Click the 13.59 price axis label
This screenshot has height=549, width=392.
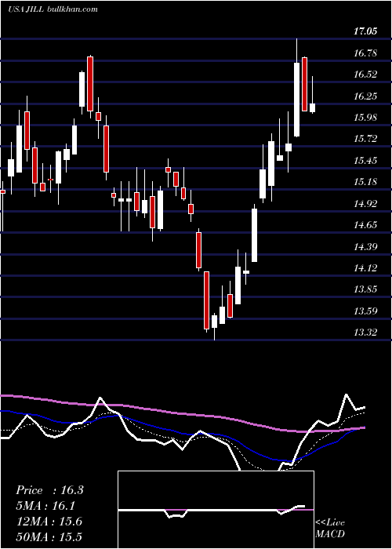pos(365,311)
